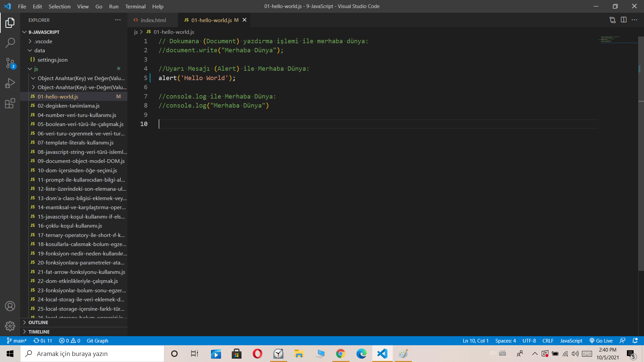Image resolution: width=644 pixels, height=362 pixels.
Task: Open Run and Debug view
Action: coord(10,83)
